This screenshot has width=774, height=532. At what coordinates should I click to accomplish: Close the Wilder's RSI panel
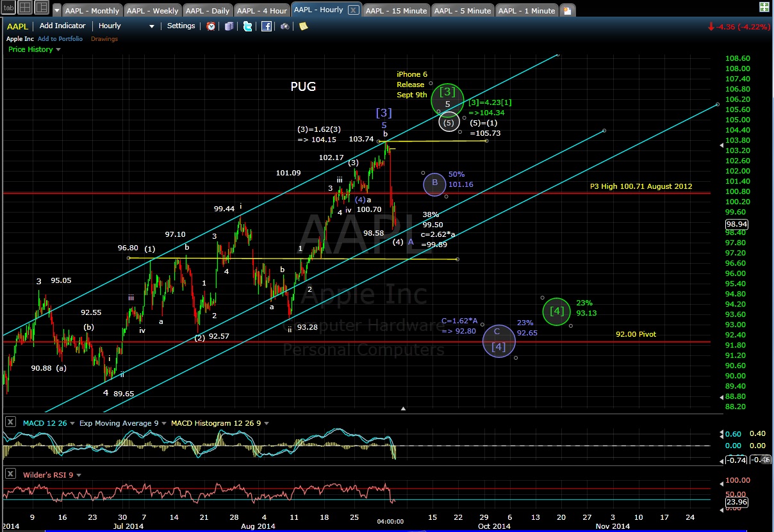point(11,474)
